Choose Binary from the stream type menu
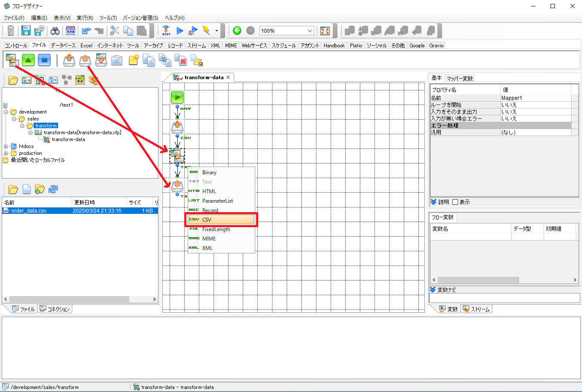The image size is (582, 392). pos(221,172)
